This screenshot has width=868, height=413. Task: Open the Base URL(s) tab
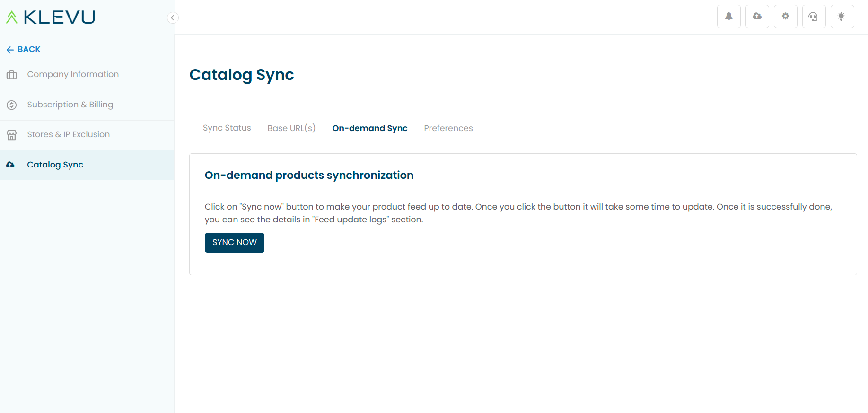point(291,128)
